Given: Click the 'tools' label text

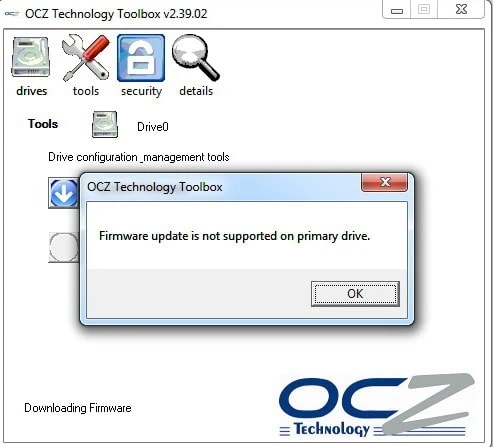Looking at the screenshot, I should click(86, 91).
